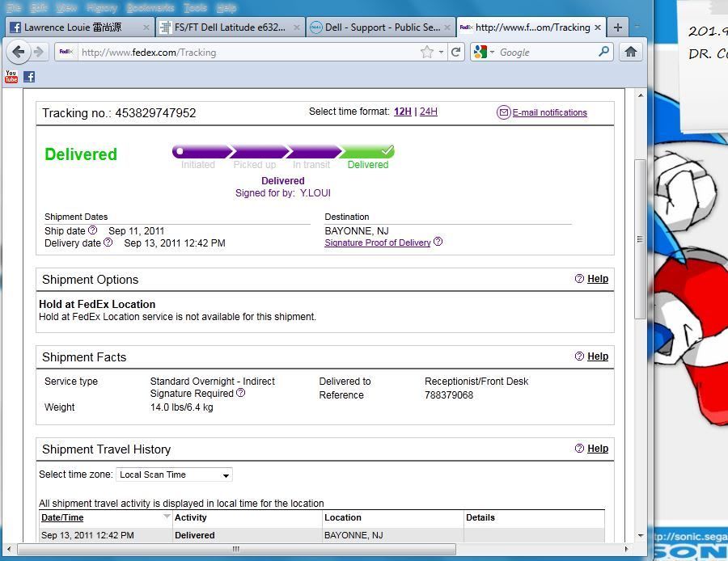Click the BAYONNE, NJ row in travel history
Viewport: 728px width, 561px height.
pos(322,535)
